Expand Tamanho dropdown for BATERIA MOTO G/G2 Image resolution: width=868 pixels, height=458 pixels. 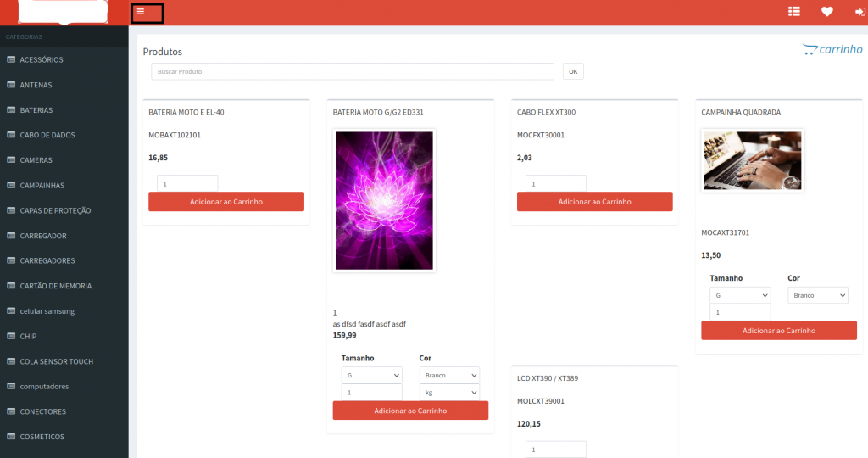point(371,375)
